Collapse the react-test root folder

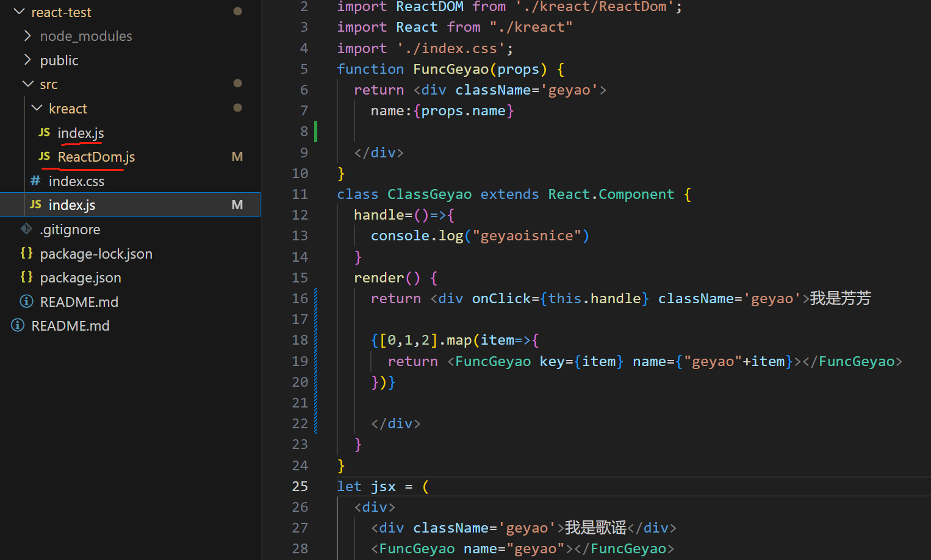19,12
